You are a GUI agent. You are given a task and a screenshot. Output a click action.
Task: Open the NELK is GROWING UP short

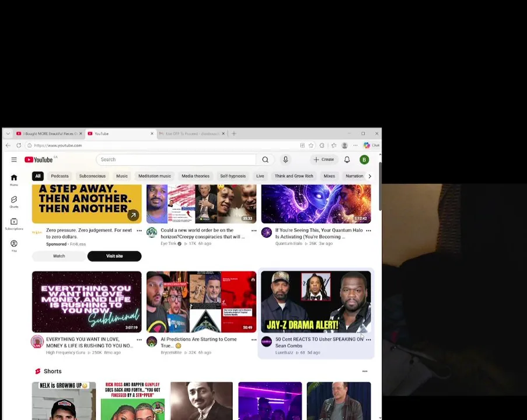64,401
